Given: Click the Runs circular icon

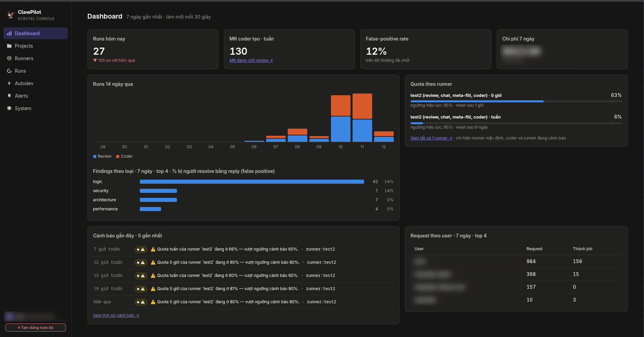Looking at the screenshot, I should point(9,71).
